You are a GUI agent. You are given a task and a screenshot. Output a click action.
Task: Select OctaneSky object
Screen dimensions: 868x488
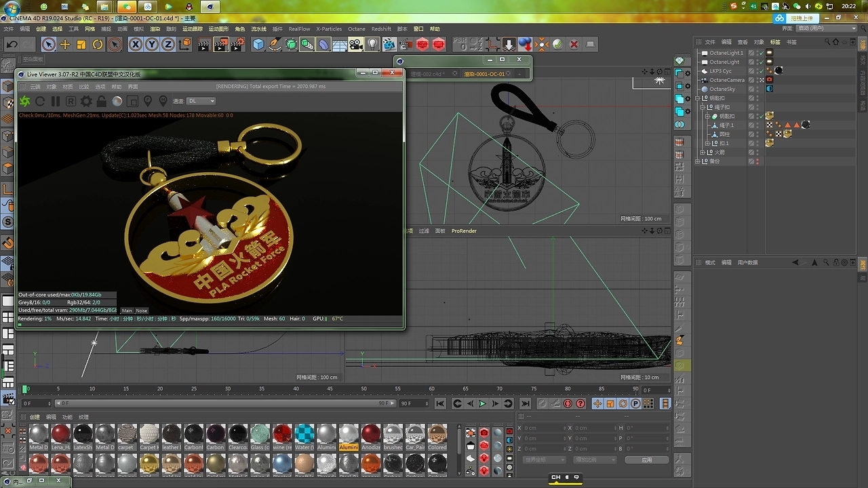(722, 89)
